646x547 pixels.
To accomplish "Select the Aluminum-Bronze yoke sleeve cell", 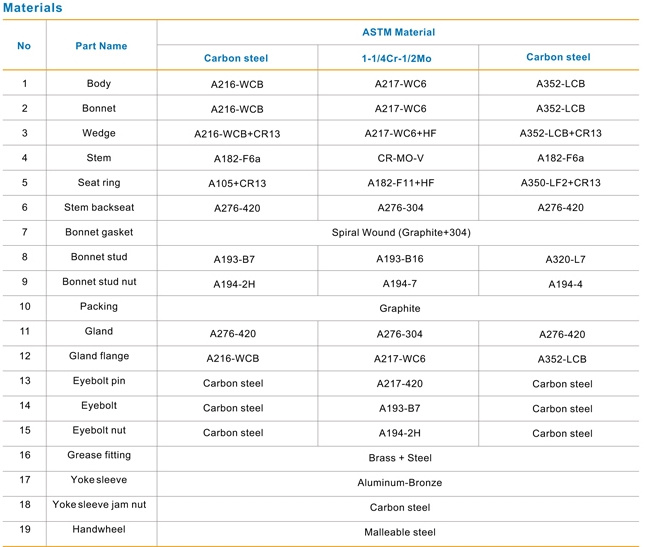I will pyautogui.click(x=400, y=483).
